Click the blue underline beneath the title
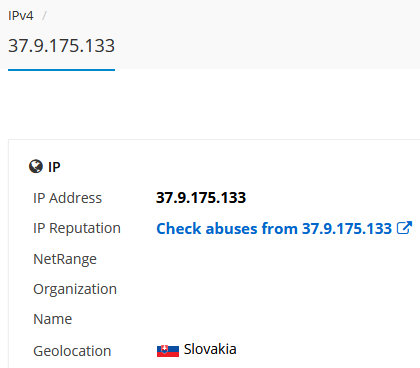This screenshot has width=420, height=368. (61, 70)
